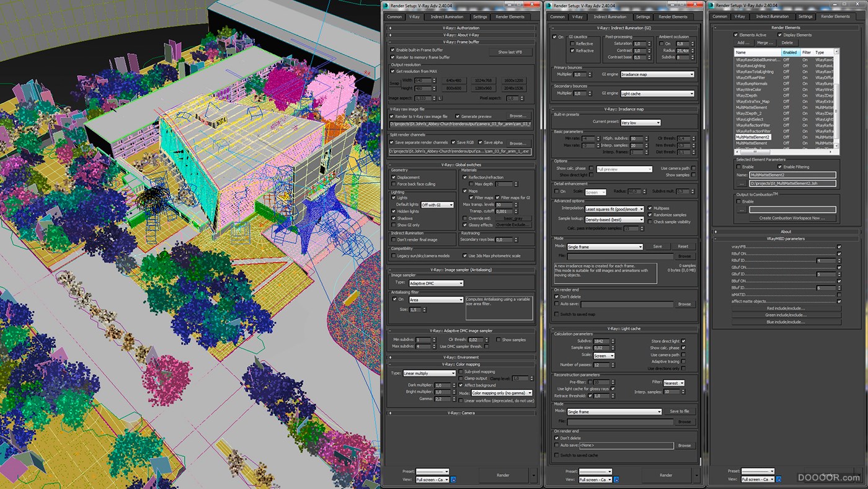Image resolution: width=868 pixels, height=489 pixels.
Task: Click the browse '...' button beside the MultiMatteElement2 file path
Action: click(x=740, y=184)
